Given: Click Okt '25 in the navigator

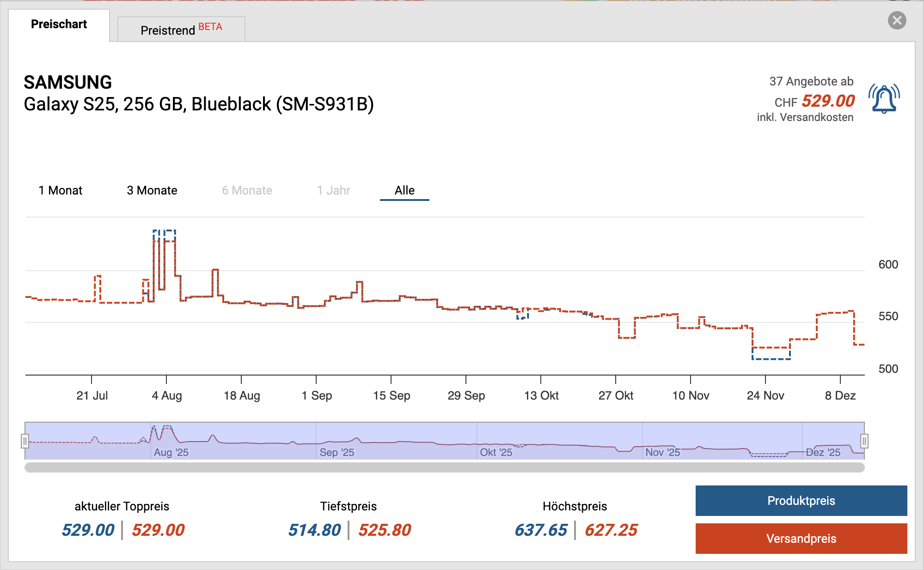Looking at the screenshot, I should (496, 452).
